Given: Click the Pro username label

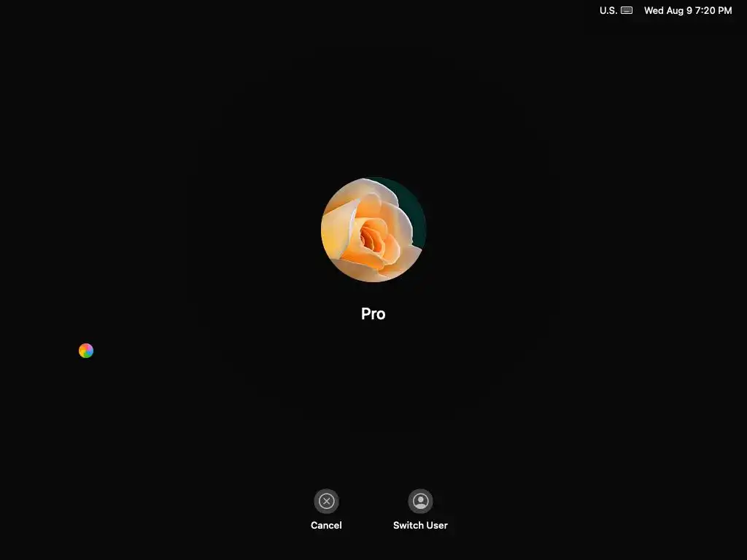Looking at the screenshot, I should (373, 314).
